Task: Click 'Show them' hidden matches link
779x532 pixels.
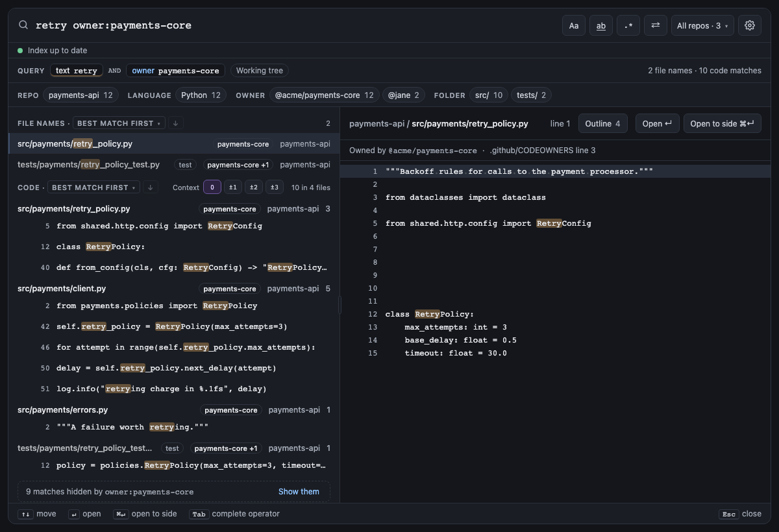Action: (299, 492)
